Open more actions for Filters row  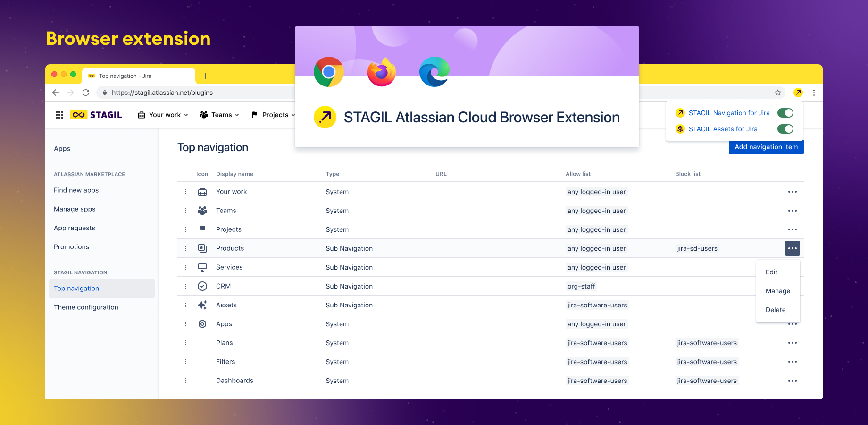[x=793, y=362]
